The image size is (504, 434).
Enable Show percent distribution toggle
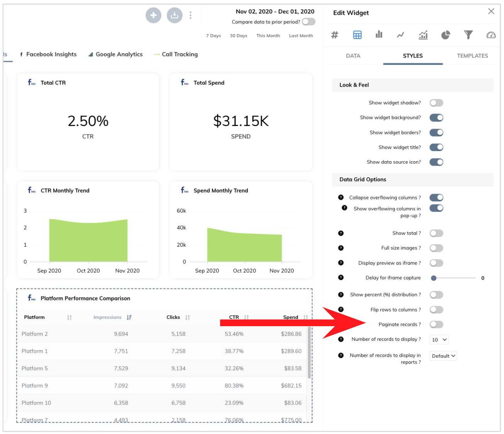(436, 295)
